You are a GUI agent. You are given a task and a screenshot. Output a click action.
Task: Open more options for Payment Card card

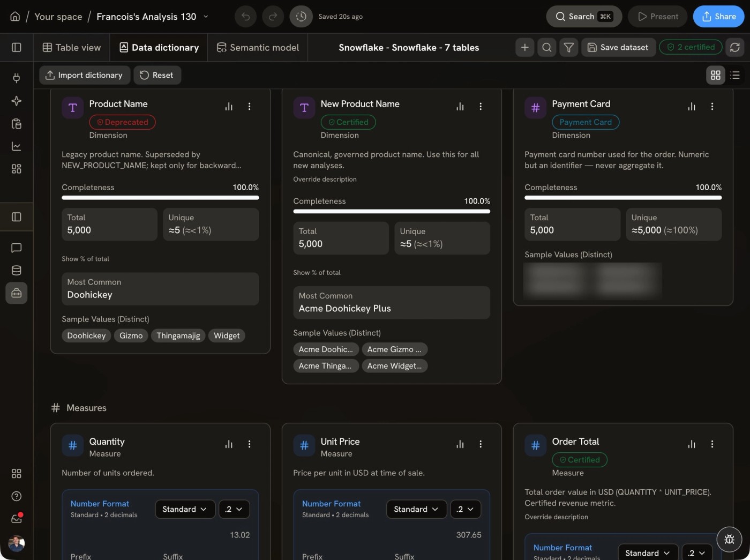tap(712, 107)
